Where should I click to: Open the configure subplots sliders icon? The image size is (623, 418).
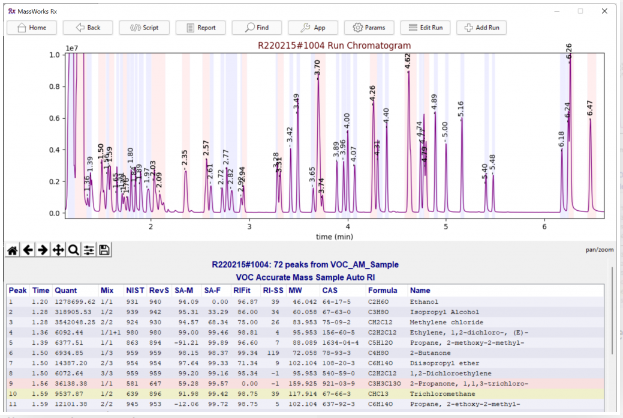click(x=88, y=248)
